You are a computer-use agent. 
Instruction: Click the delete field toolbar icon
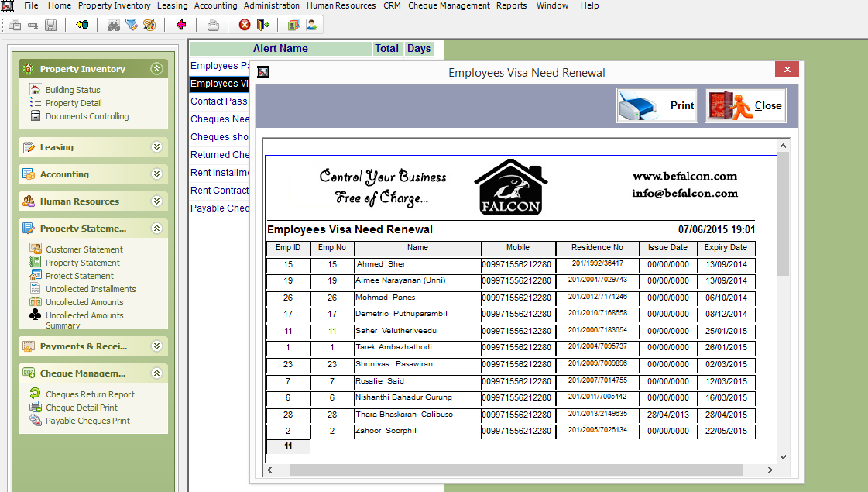[x=33, y=25]
